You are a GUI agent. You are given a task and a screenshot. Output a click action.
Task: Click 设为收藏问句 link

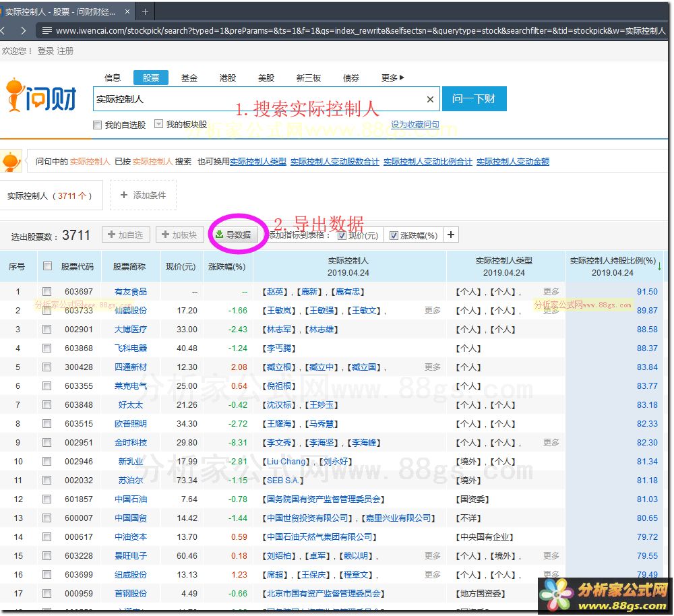[415, 125]
